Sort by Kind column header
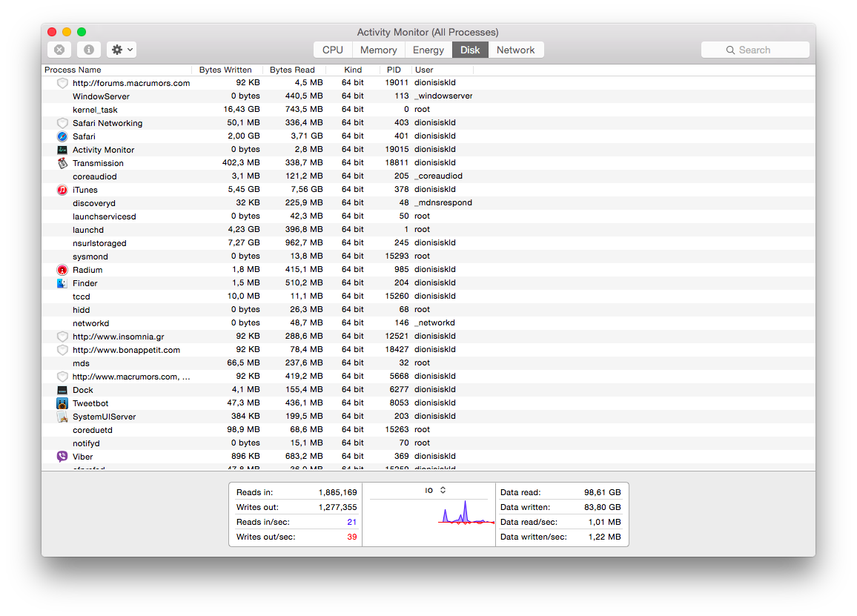 click(353, 70)
